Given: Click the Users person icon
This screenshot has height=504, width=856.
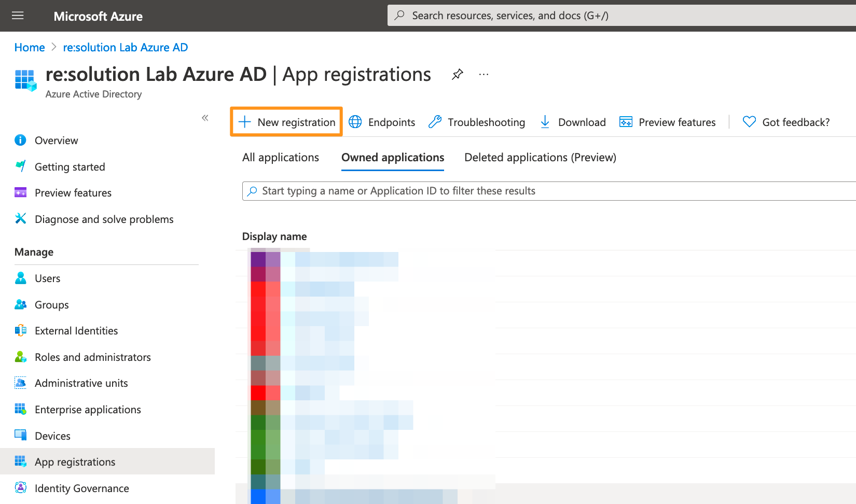Looking at the screenshot, I should click(20, 278).
